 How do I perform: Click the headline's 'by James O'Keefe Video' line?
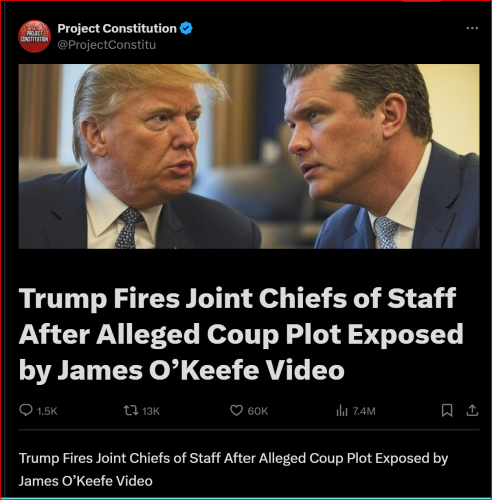(182, 369)
